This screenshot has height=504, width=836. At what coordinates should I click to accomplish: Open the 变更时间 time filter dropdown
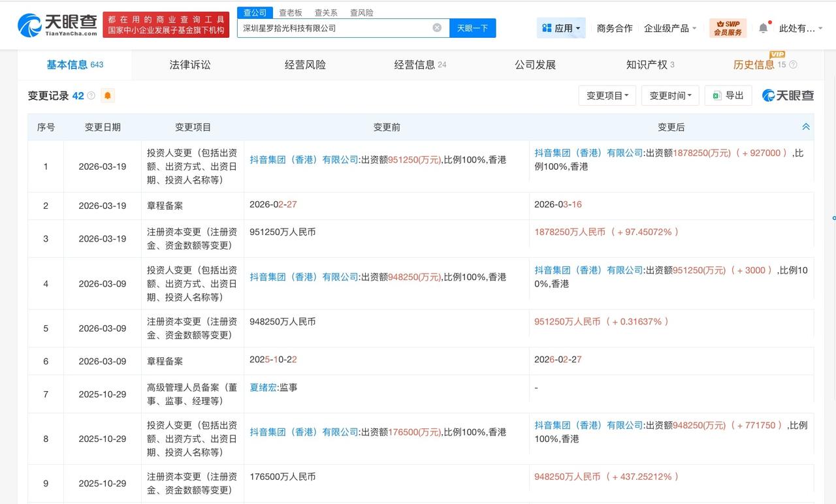[671, 95]
